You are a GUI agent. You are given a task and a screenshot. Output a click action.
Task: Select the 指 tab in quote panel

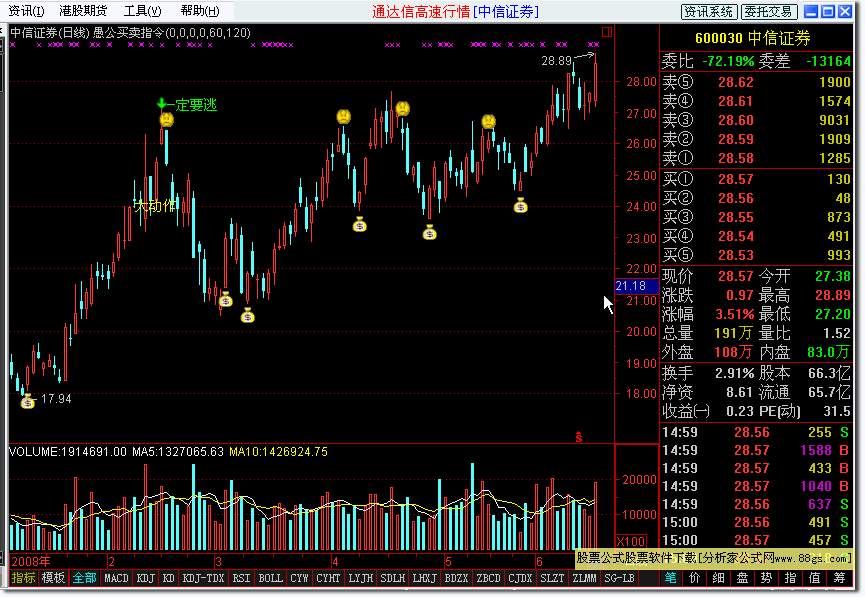click(791, 578)
